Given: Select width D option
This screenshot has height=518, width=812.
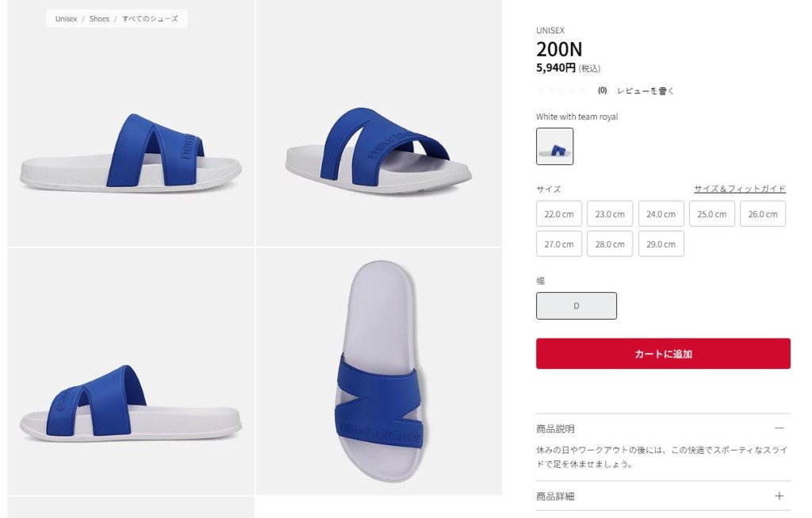Looking at the screenshot, I should click(576, 305).
